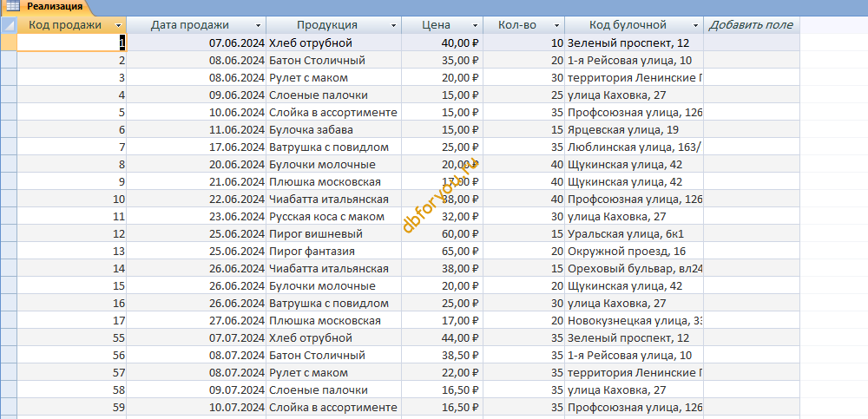Click the date cell 23.06.2024
The image size is (868, 419).
pos(196,216)
